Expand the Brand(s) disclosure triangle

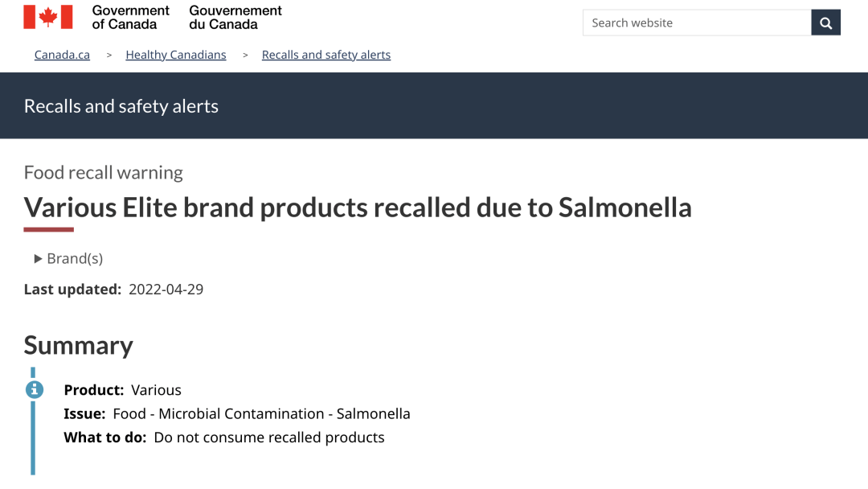39,259
